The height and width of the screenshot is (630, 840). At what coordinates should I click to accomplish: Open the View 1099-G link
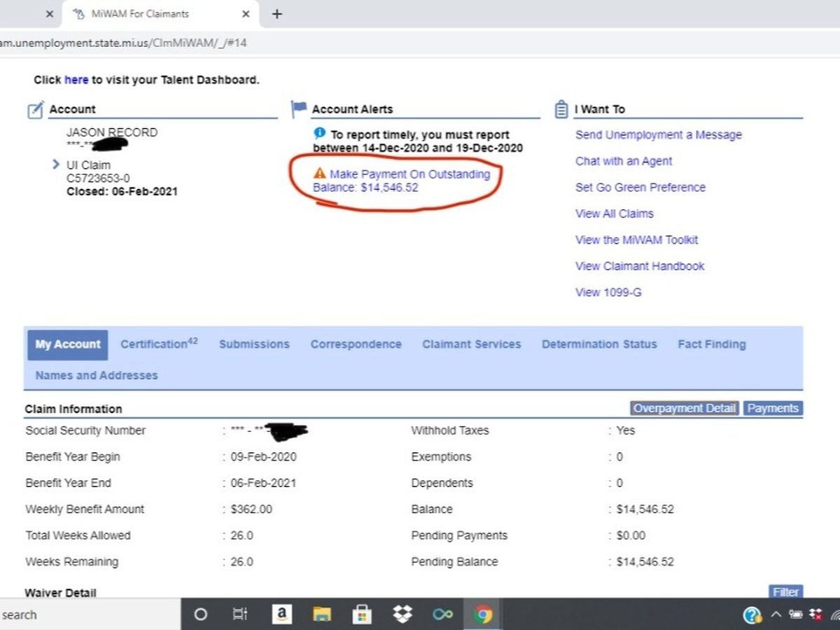point(608,293)
